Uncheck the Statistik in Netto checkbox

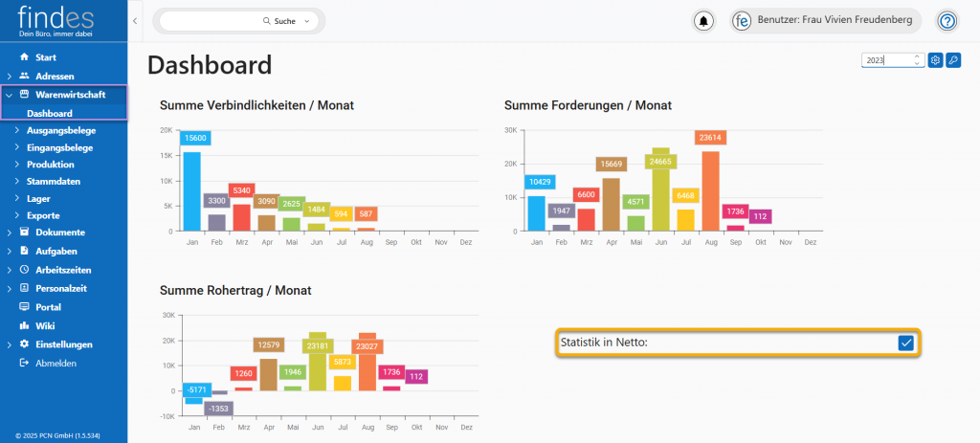(x=905, y=343)
